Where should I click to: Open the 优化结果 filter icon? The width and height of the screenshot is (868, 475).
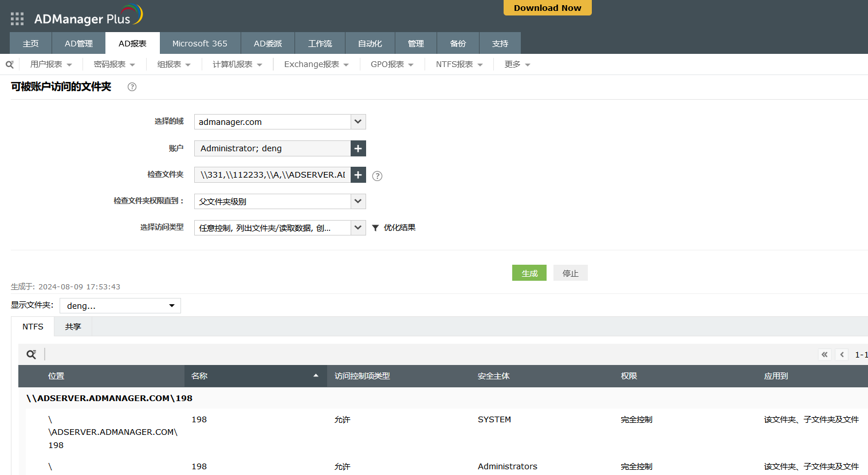[375, 228]
